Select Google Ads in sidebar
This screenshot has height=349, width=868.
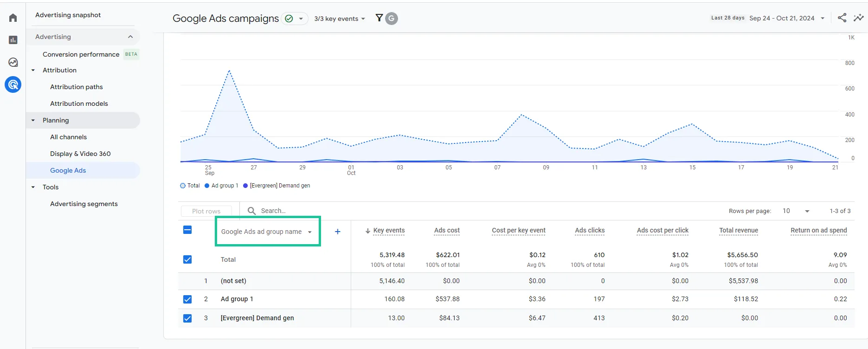[x=68, y=170]
